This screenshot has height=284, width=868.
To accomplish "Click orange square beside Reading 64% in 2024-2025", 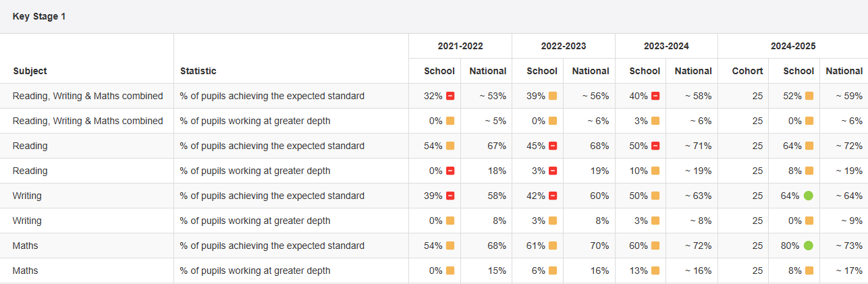I will 809,146.
